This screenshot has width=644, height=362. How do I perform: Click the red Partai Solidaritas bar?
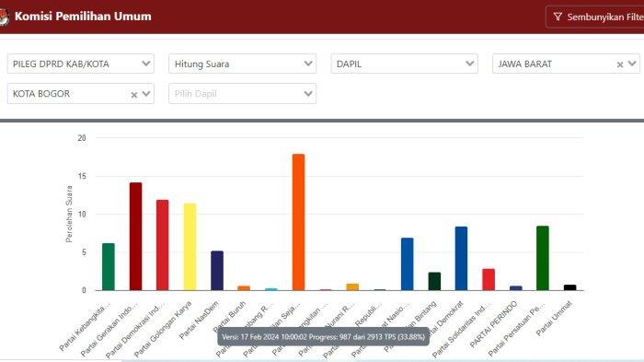[x=489, y=280]
